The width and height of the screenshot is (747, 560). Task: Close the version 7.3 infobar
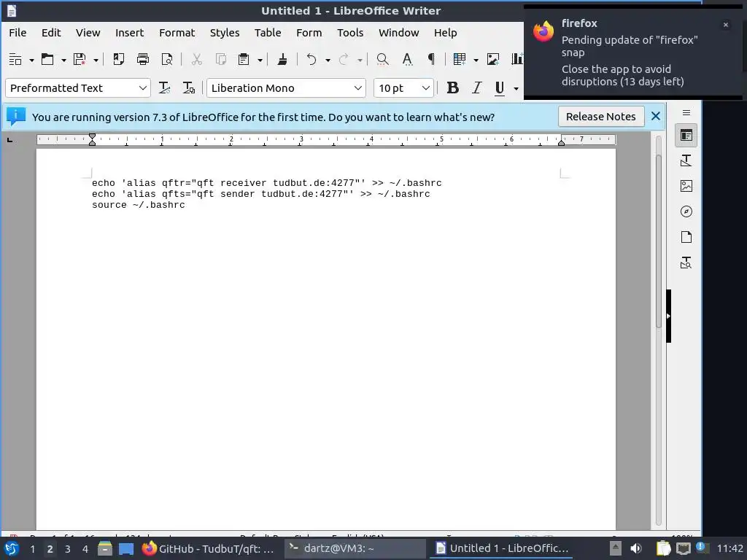tap(656, 116)
